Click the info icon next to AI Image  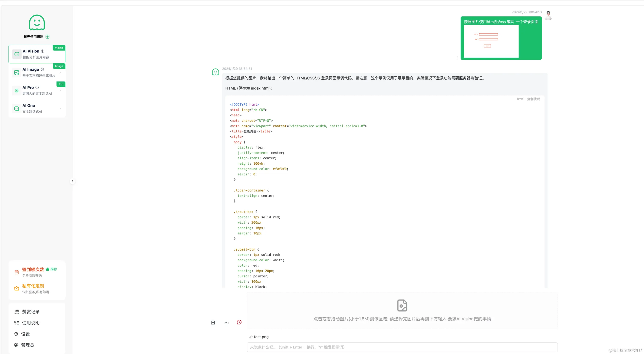[42, 69]
